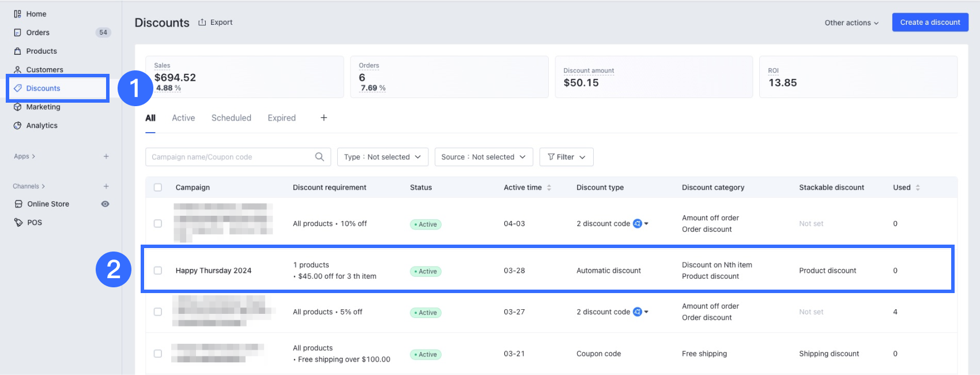
Task: Sort by Active time arrows
Action: point(549,187)
